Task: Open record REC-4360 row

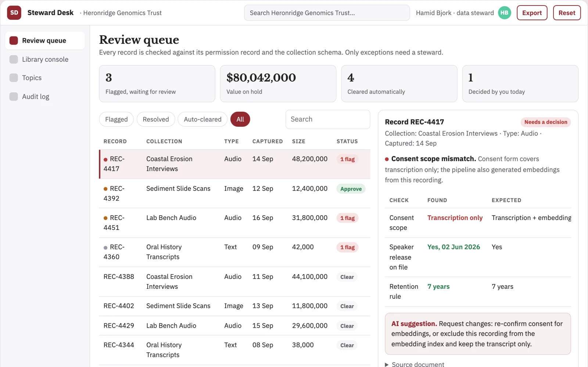Action: click(x=234, y=252)
